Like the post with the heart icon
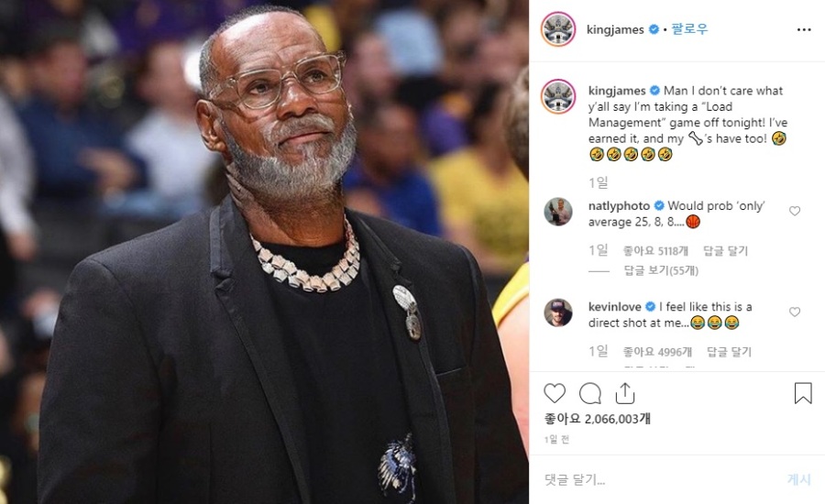The image size is (825, 504). click(x=555, y=393)
